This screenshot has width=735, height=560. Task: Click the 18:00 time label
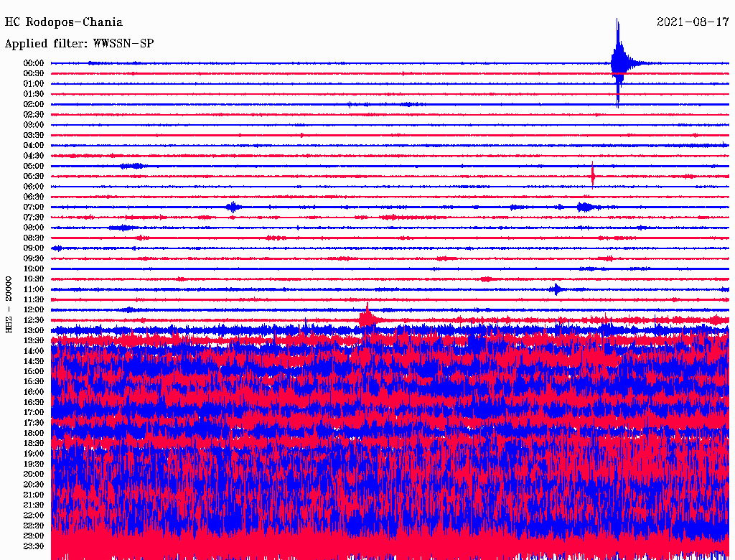click(x=34, y=434)
